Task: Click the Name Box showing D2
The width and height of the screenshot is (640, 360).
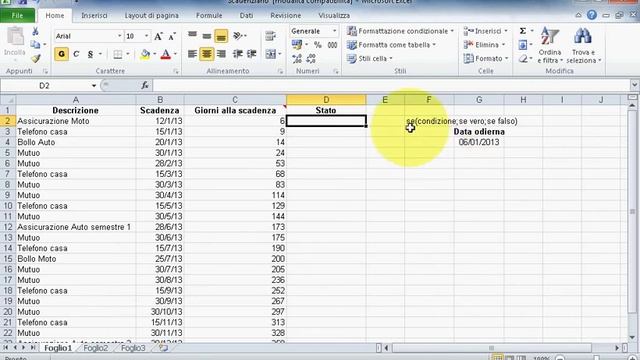Action: click(44, 85)
